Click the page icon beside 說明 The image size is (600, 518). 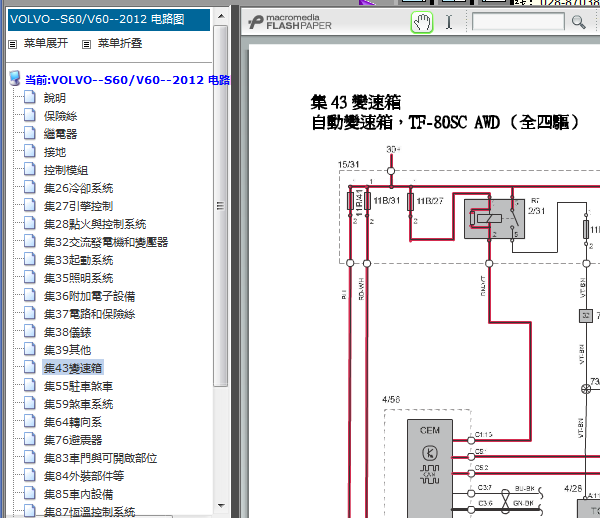[x=30, y=97]
